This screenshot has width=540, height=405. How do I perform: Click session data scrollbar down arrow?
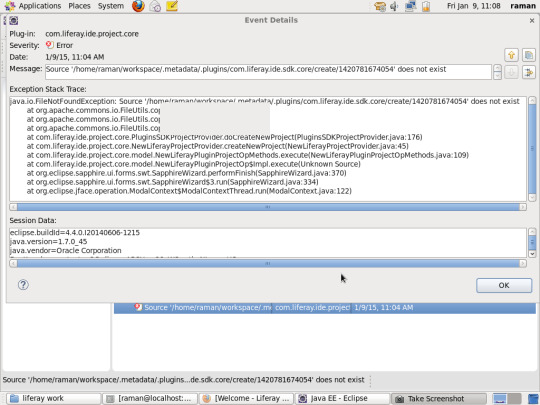(532, 254)
